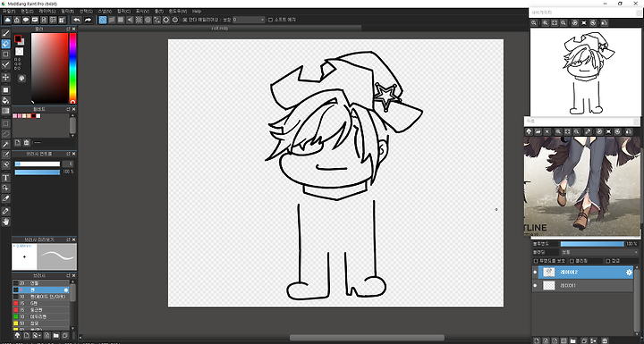Undock the Color panel with float icon

pyautogui.click(x=69, y=29)
